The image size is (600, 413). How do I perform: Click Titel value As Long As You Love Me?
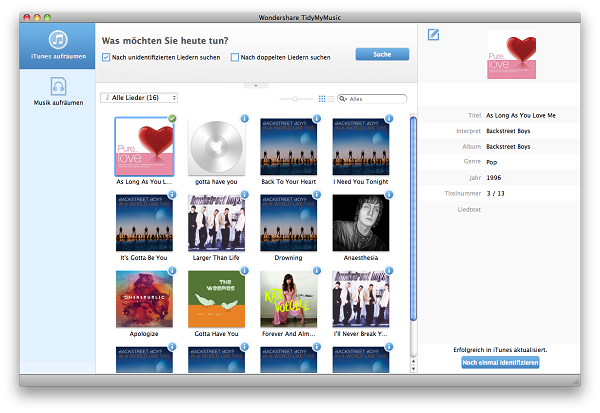(521, 115)
